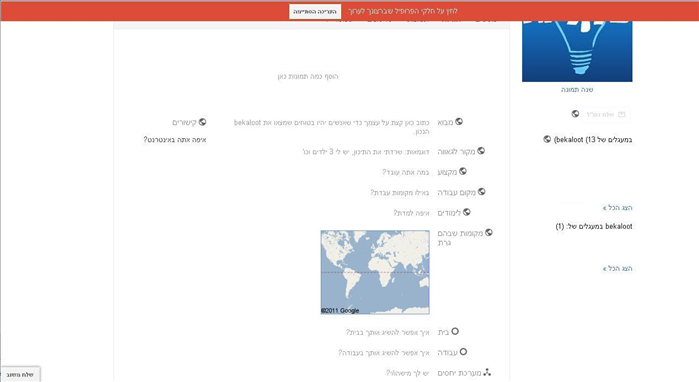
Task: Click the globe icon beside קישורים
Action: [202, 122]
